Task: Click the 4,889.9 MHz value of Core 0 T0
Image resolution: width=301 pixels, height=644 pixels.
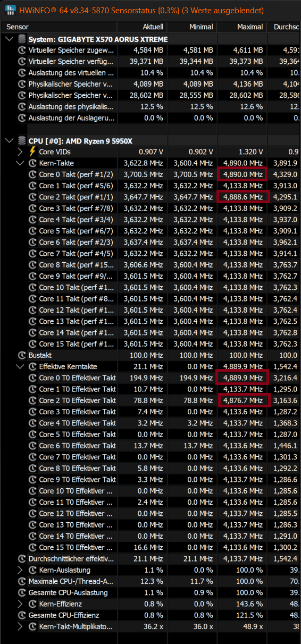Action: click(243, 378)
